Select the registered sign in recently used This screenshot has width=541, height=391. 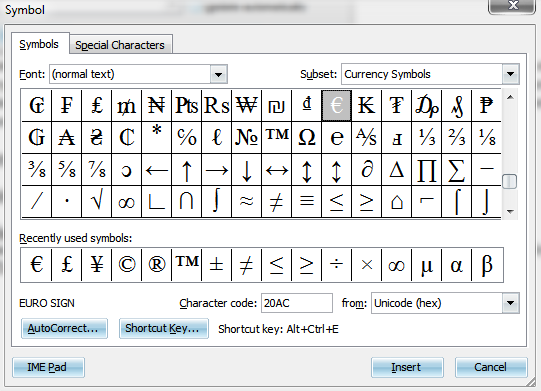(156, 265)
